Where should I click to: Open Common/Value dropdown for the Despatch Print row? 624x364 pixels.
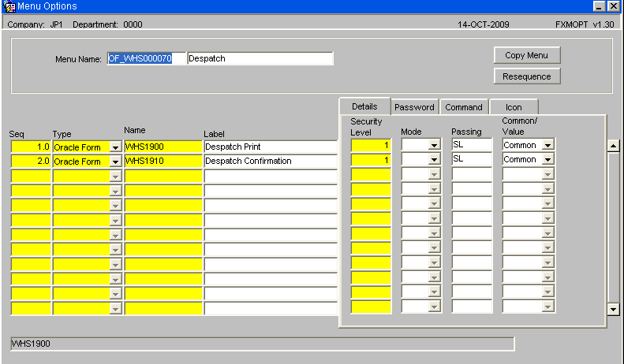[548, 145]
